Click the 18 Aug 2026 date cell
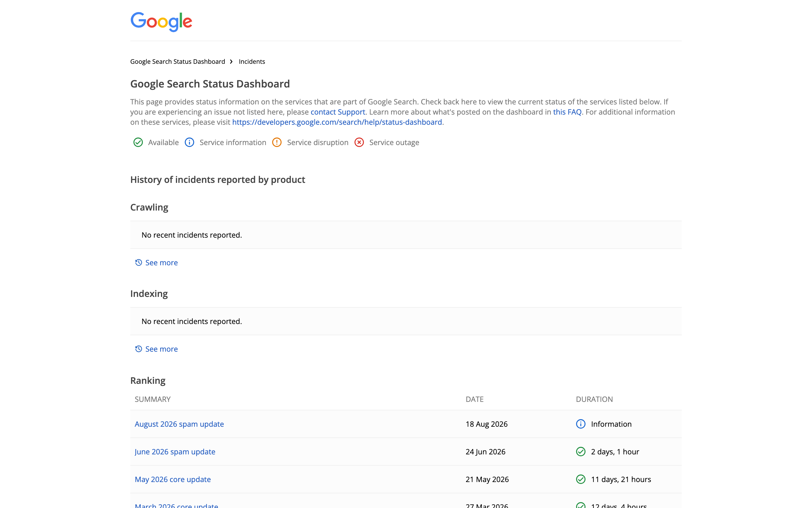The width and height of the screenshot is (812, 508). pos(487,424)
